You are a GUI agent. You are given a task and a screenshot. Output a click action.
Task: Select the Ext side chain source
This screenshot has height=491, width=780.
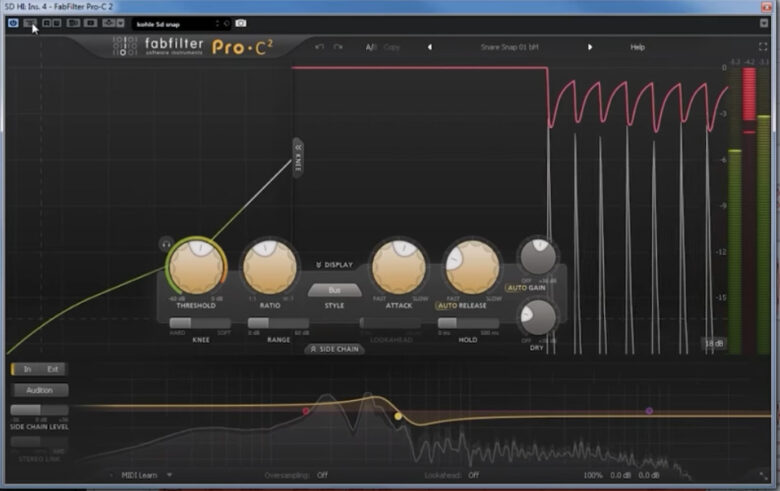pyautogui.click(x=53, y=369)
